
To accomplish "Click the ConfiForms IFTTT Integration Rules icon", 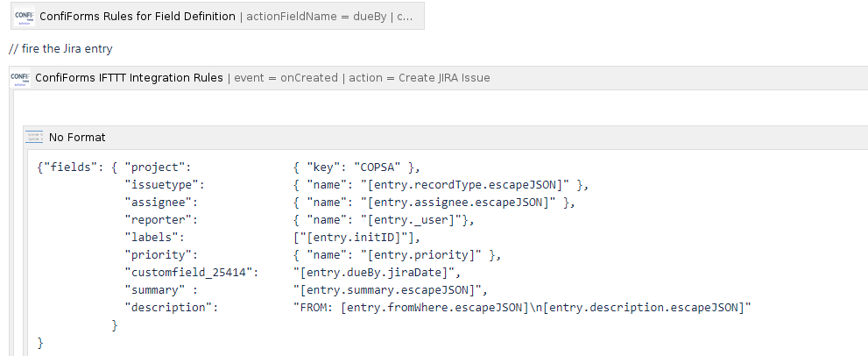I will (x=20, y=78).
